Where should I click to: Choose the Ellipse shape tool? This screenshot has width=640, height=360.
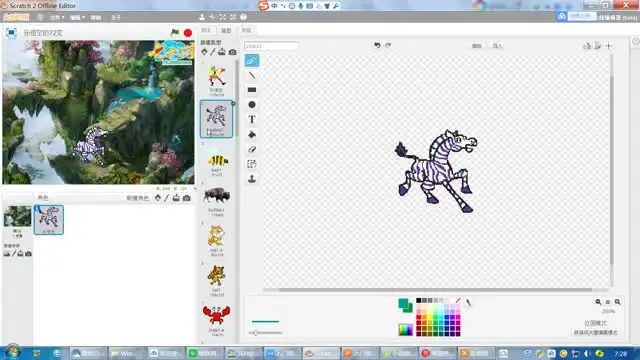tap(252, 104)
